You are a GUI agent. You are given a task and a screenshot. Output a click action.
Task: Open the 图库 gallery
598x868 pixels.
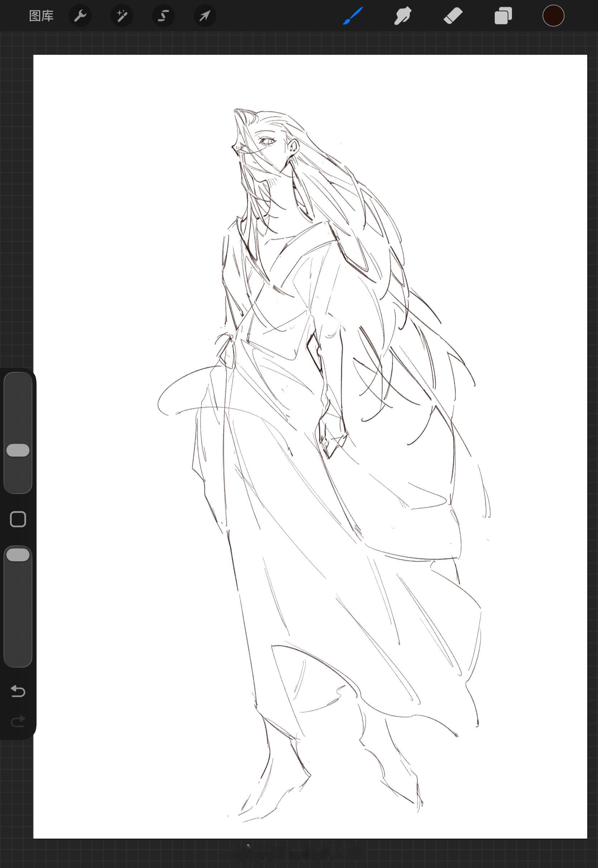[x=41, y=16]
